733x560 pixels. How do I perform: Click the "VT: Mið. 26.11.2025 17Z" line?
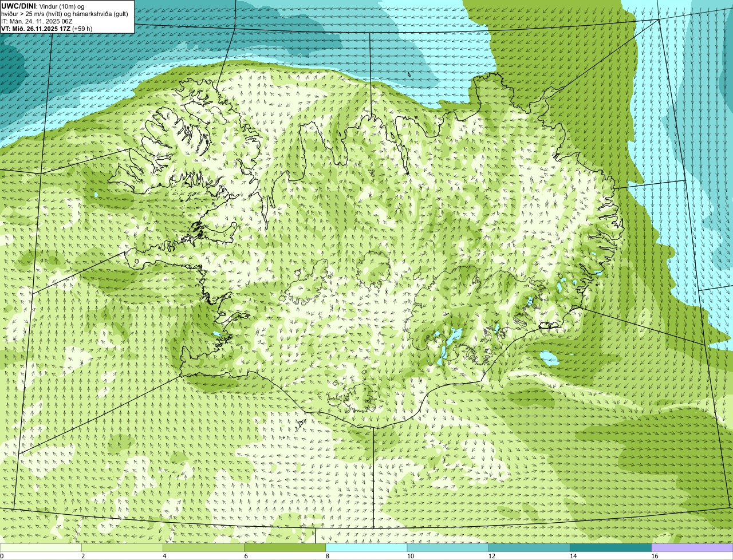point(47,28)
